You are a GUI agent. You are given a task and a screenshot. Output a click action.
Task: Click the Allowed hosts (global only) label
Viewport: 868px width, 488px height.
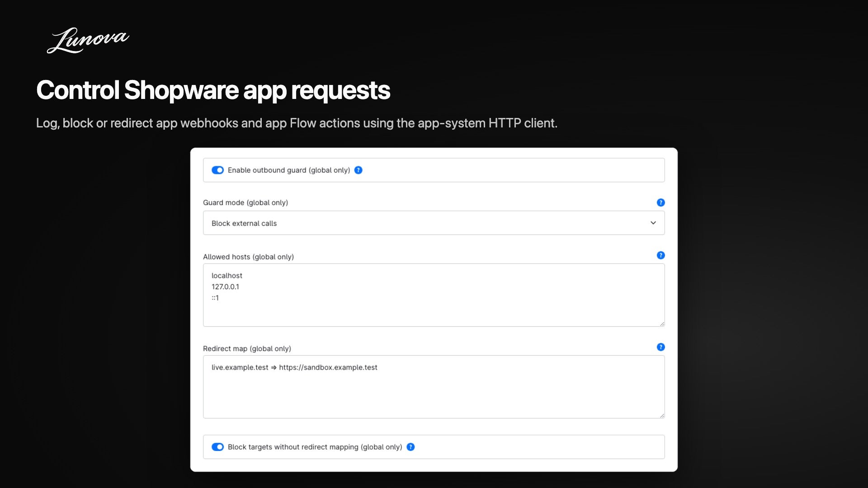248,257
